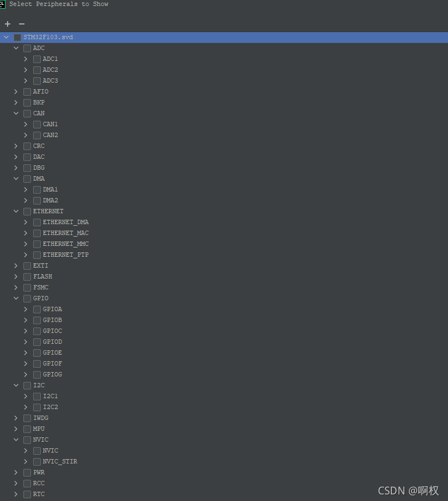Collapse the ETHERNET group
Screen dimensions: 448x501
pos(16,211)
